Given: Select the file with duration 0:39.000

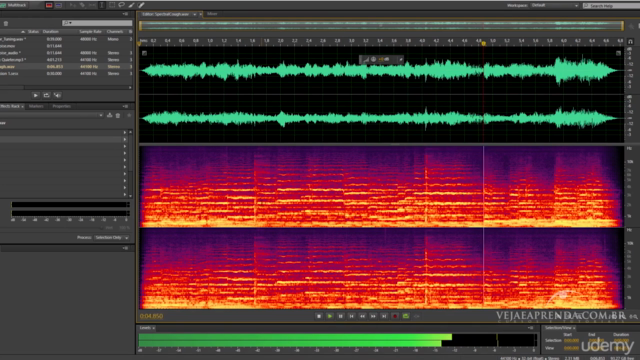Looking at the screenshot, I should [65, 39].
